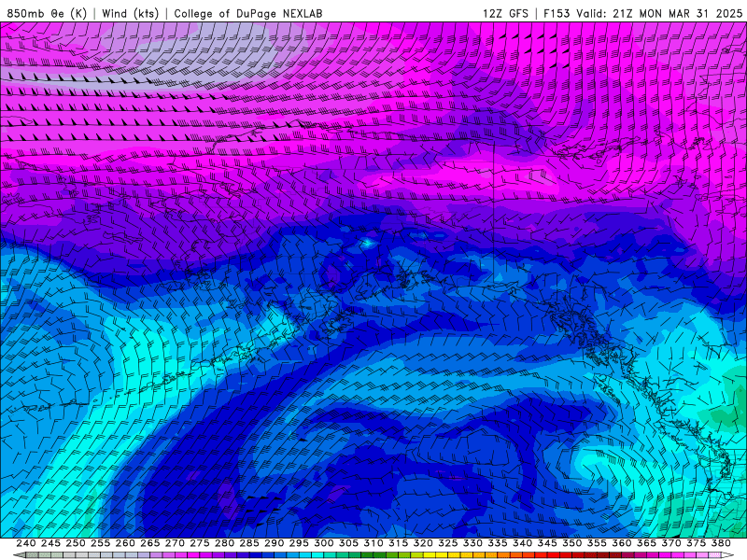Click the 360 colorbar value label
The height and width of the screenshot is (560, 747).
[622, 543]
